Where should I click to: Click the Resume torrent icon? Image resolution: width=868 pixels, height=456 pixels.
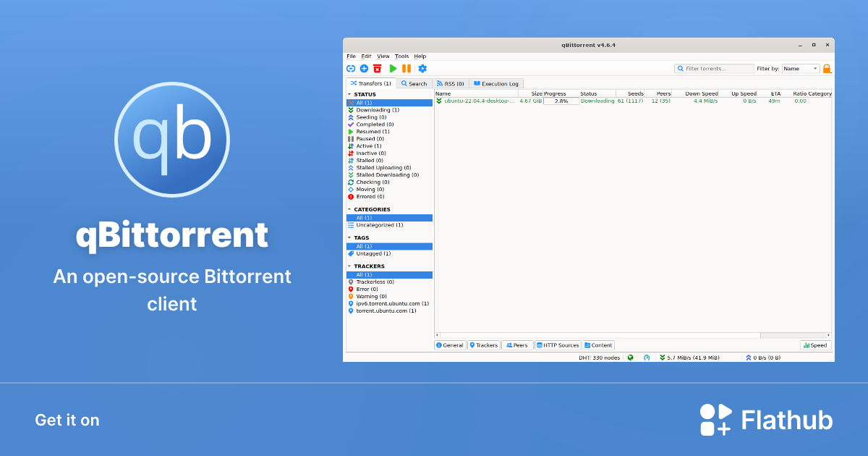[x=392, y=68]
